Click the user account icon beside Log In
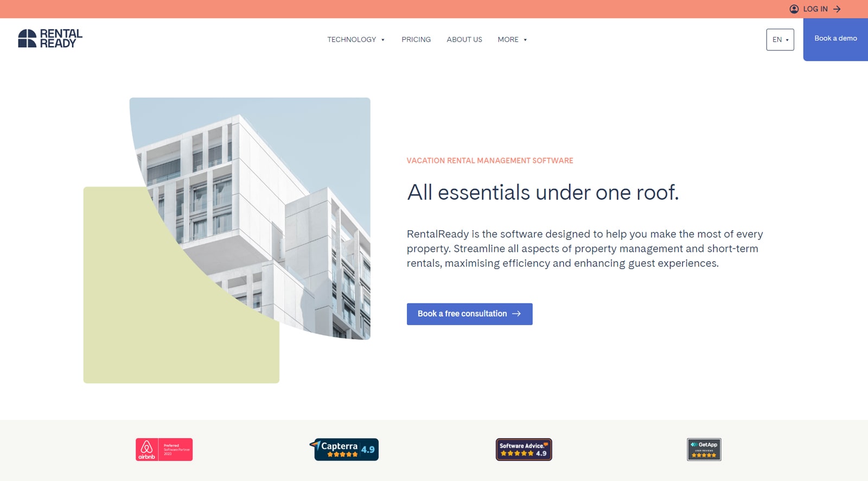The width and height of the screenshot is (868, 481). click(x=794, y=9)
